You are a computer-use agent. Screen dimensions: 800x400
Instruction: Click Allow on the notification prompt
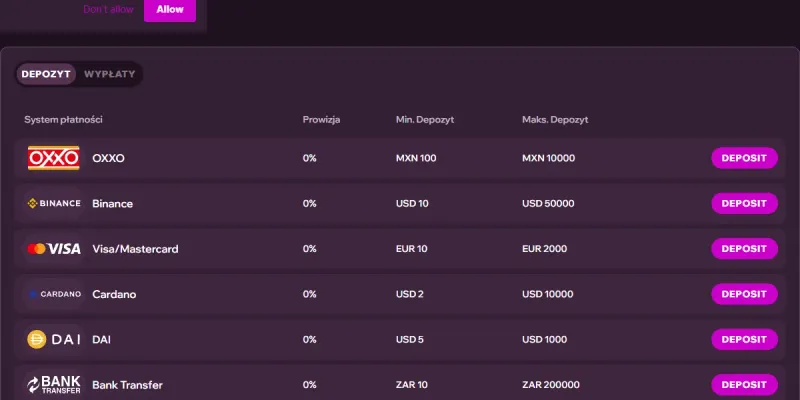click(x=170, y=10)
